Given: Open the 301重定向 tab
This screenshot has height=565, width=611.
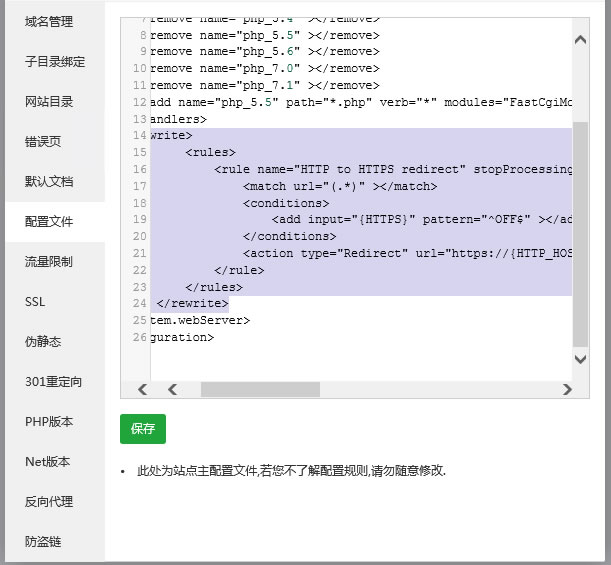Looking at the screenshot, I should click(x=54, y=381).
